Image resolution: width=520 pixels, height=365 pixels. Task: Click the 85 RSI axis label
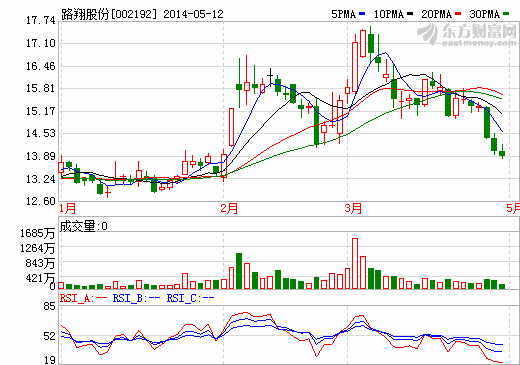click(x=49, y=306)
